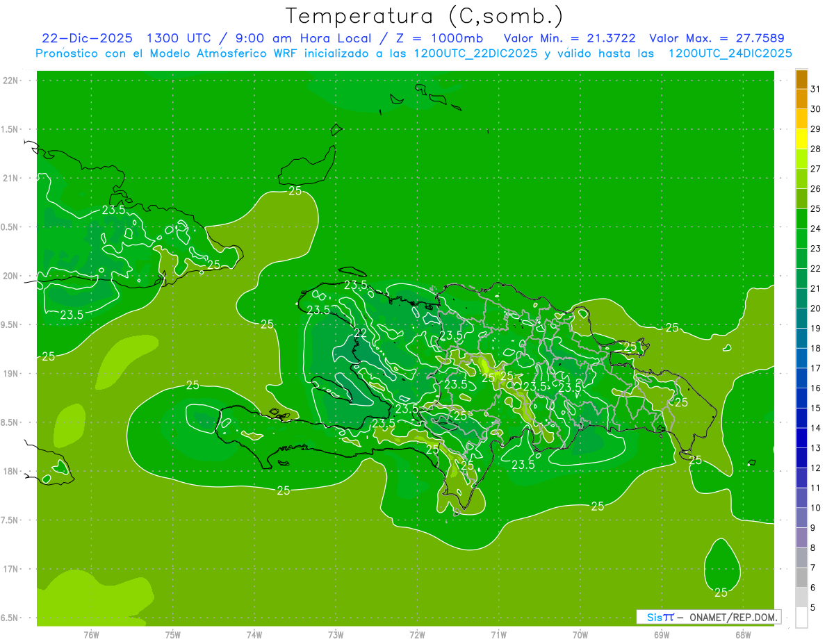Viewport: 834px width, 644px height.
Task: Click the '25' contour label beside the 19N axis label
Action: point(49,356)
